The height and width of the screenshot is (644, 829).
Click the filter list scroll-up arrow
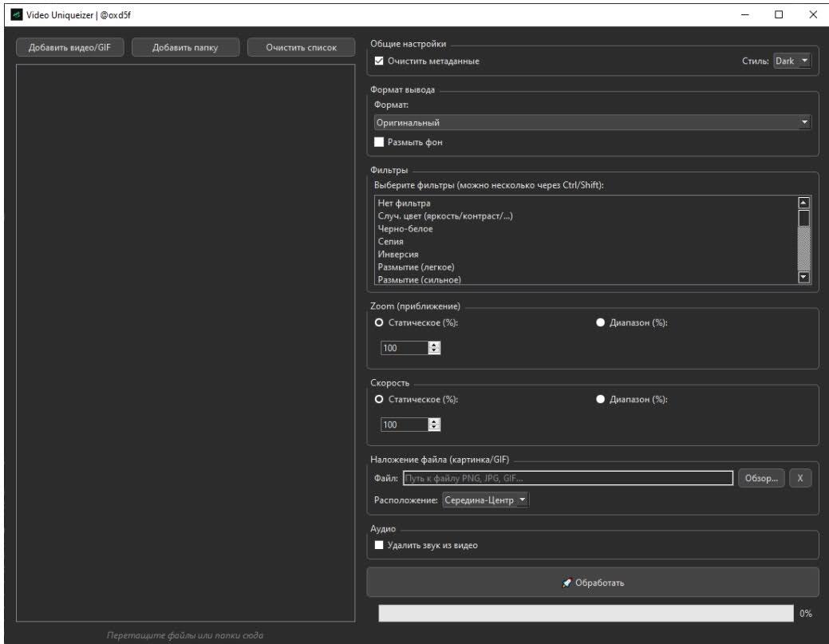(x=804, y=203)
